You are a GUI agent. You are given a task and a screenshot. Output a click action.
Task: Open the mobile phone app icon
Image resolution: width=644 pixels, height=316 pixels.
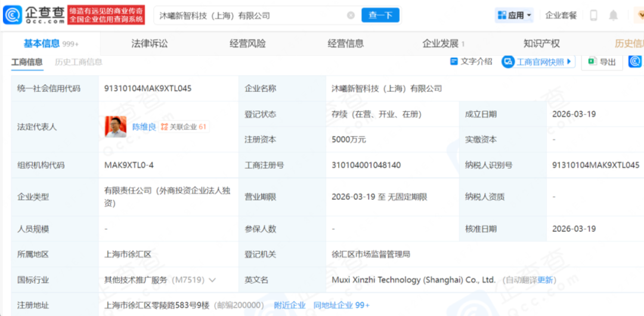(593, 16)
